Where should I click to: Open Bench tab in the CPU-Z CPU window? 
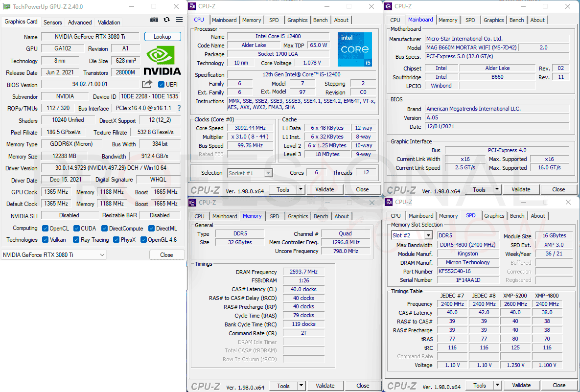click(320, 20)
